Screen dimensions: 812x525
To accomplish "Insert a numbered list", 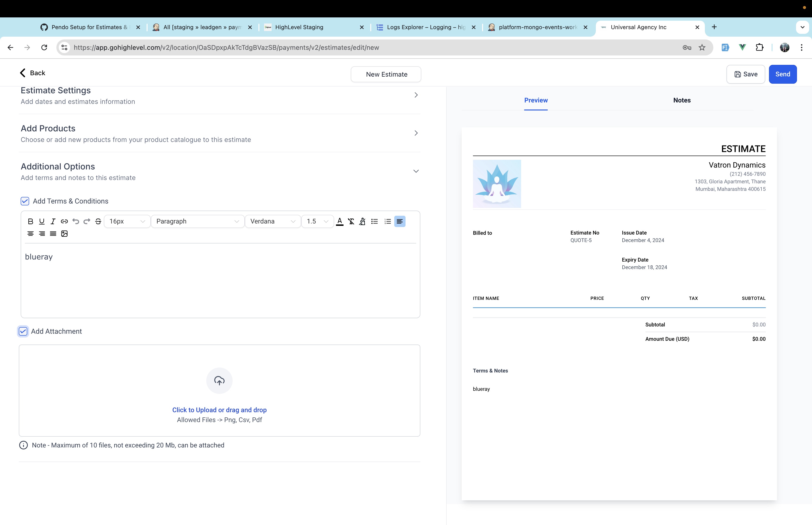I will [x=387, y=221].
